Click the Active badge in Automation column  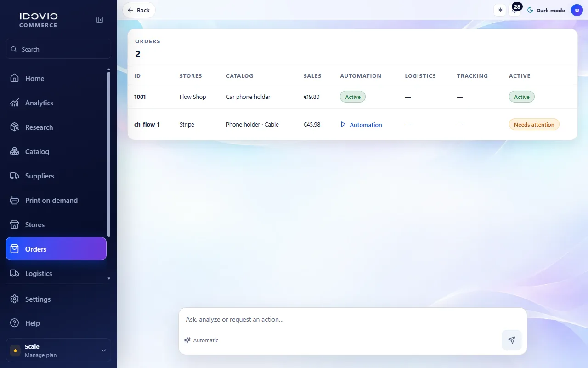[353, 97]
